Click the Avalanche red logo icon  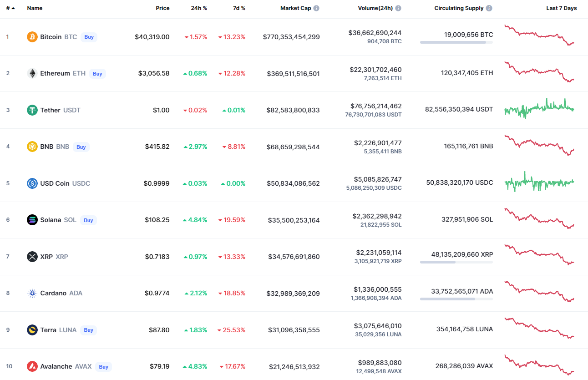[32, 366]
